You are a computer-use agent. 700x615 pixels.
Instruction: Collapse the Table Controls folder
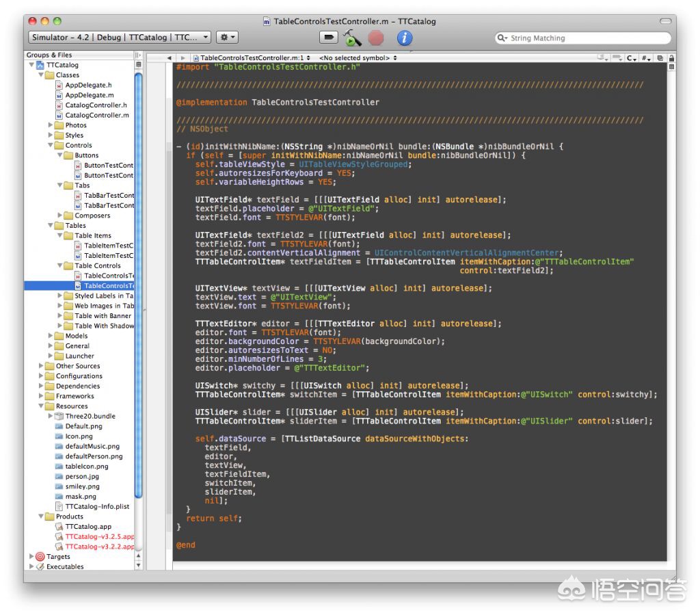(x=60, y=265)
